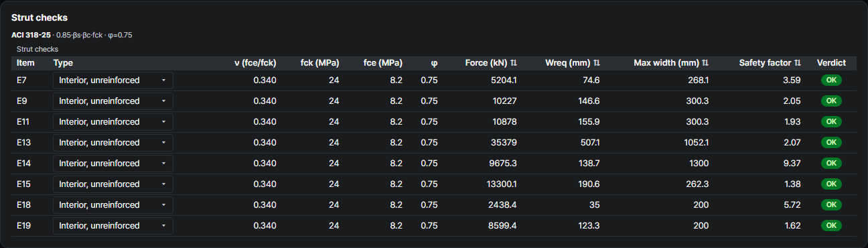Click the OK verdict badge for E14
The width and height of the screenshot is (868, 248).
(831, 164)
